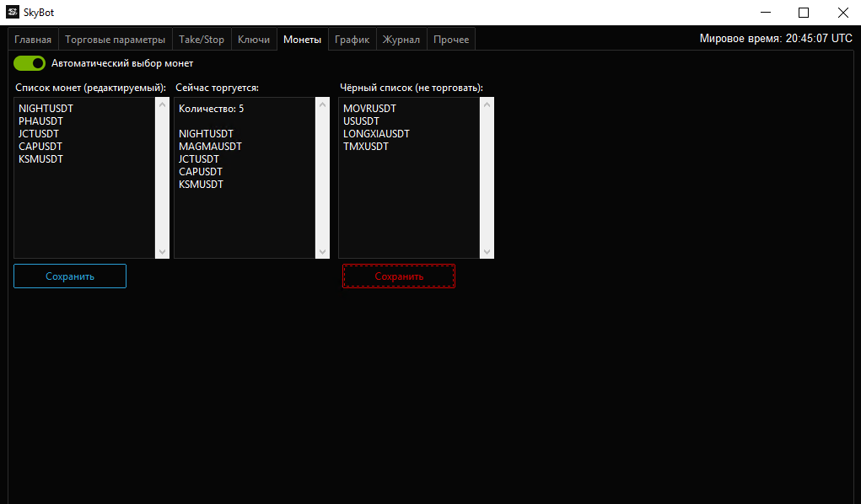Image resolution: width=861 pixels, height=504 pixels.
Task: Click the Количество: 5 line
Action: point(212,109)
